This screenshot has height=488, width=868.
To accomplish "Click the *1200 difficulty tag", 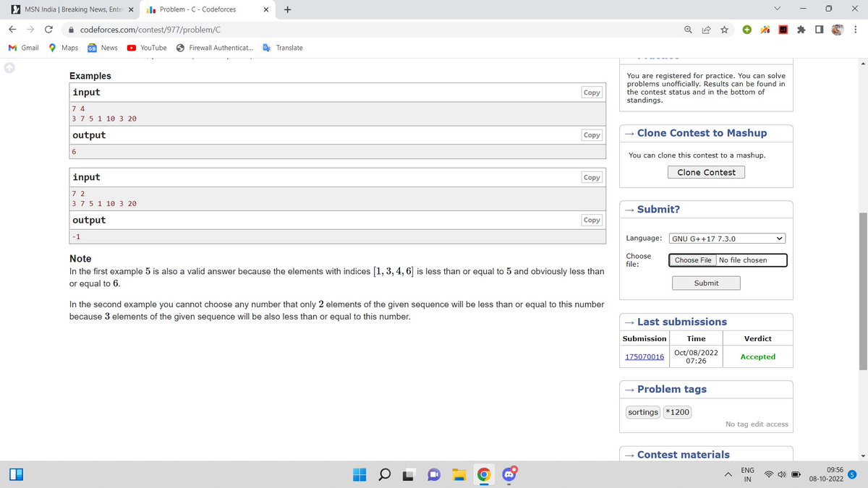I will click(678, 412).
